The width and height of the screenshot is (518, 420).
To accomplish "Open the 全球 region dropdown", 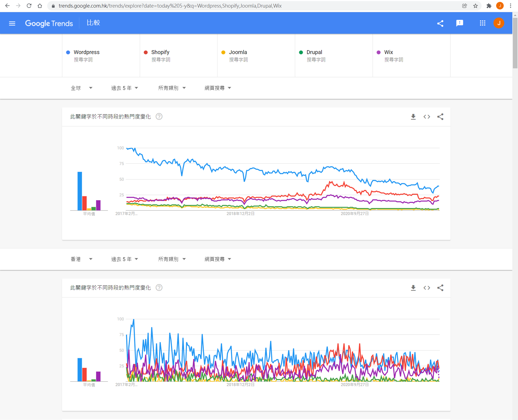I will pyautogui.click(x=82, y=88).
